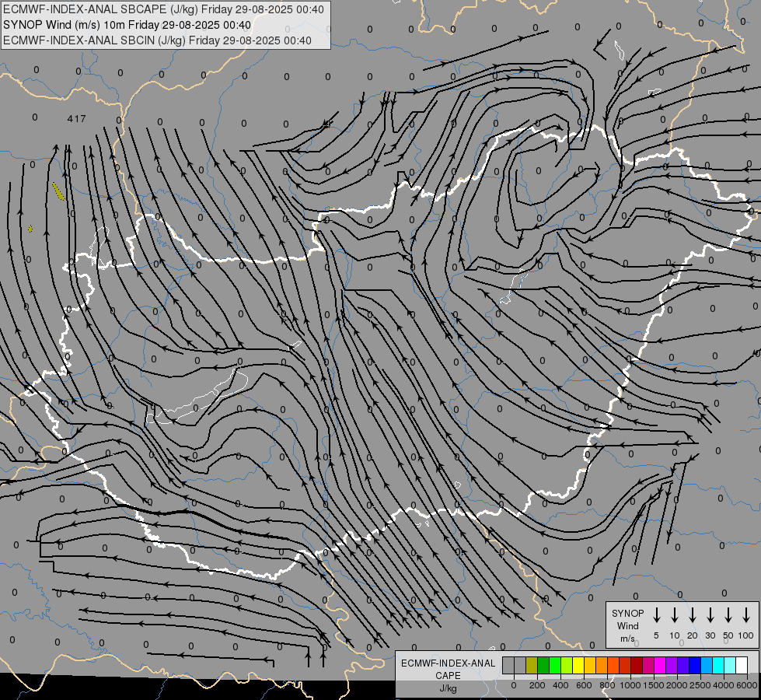Viewport: 761px width, 700px height.
Task: Select the olive CAPE legend swatch
Action: pos(532,665)
